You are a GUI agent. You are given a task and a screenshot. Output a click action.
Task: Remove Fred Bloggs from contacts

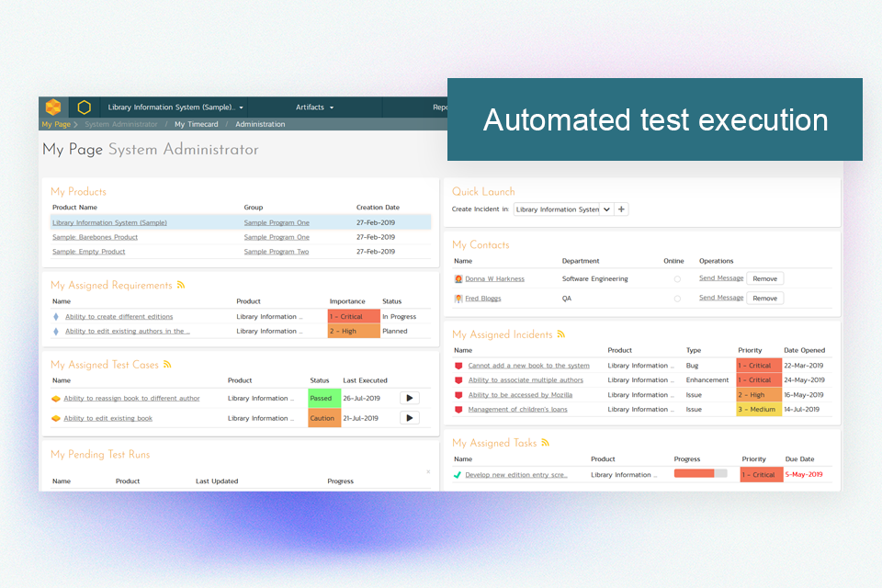(765, 299)
